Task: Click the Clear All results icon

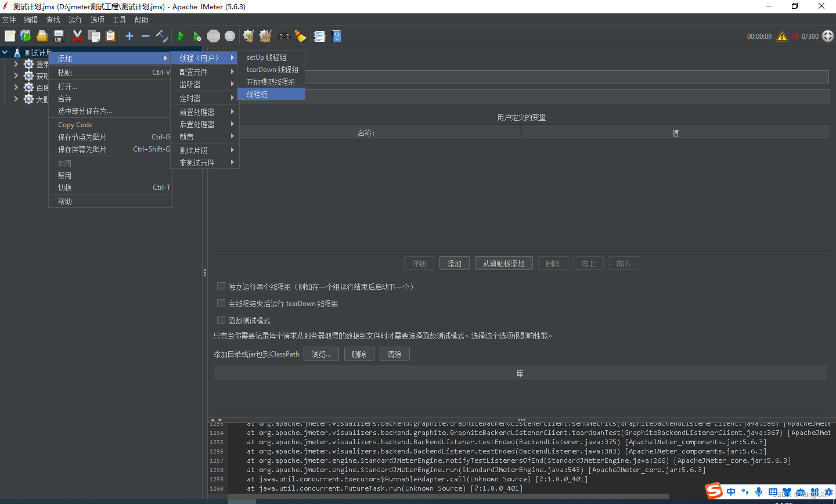Action: [265, 36]
